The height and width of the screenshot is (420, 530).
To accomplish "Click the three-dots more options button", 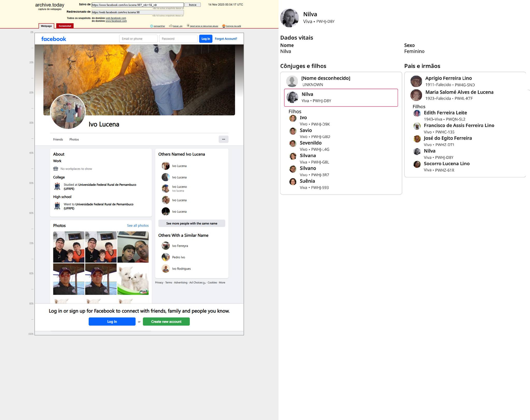I will tap(223, 139).
